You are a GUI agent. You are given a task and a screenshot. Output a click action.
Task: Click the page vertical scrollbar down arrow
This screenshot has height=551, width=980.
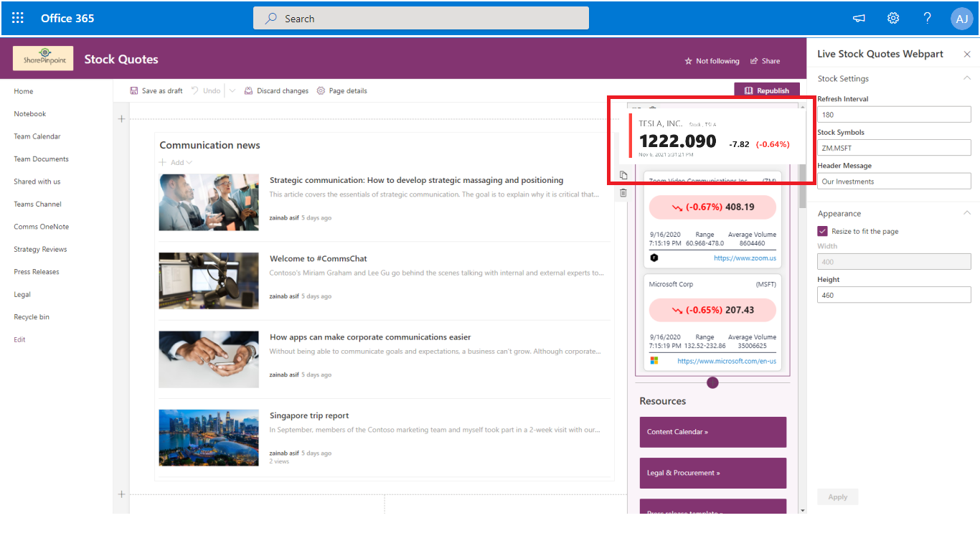tap(803, 509)
